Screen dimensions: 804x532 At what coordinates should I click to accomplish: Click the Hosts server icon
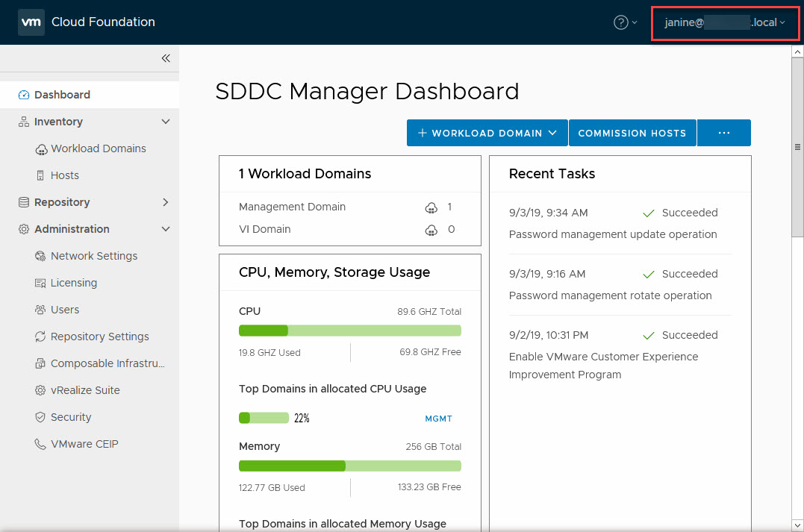pyautogui.click(x=40, y=176)
